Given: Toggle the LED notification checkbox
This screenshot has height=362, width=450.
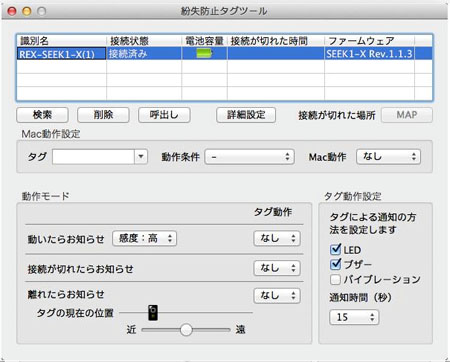Looking at the screenshot, I should [335, 249].
